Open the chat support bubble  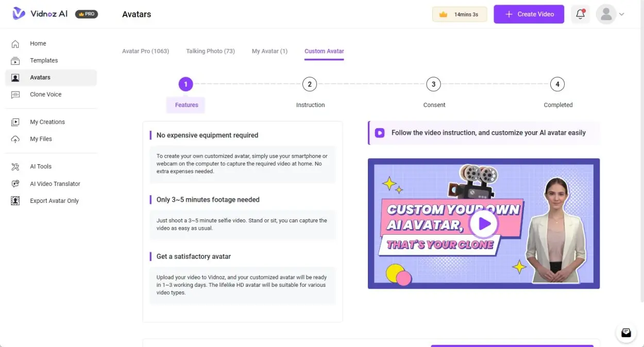click(625, 333)
